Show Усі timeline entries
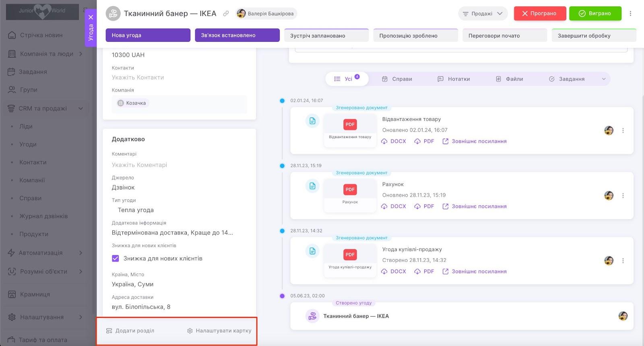644x346 pixels. click(x=347, y=79)
